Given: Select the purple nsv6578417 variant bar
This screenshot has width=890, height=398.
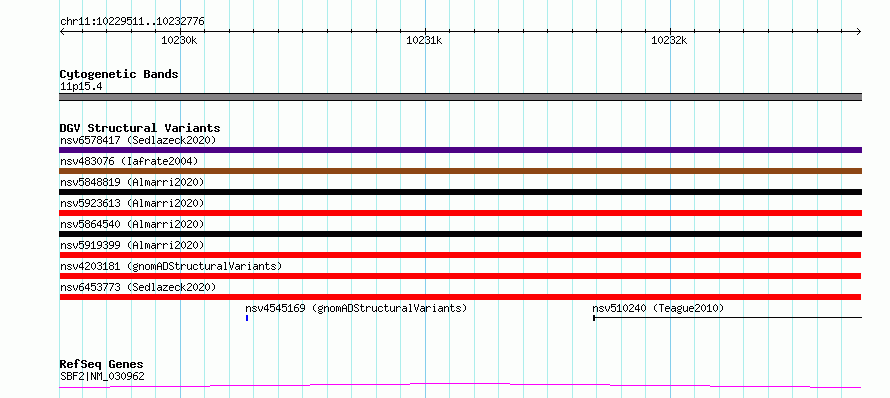Looking at the screenshot, I should (x=460, y=150).
